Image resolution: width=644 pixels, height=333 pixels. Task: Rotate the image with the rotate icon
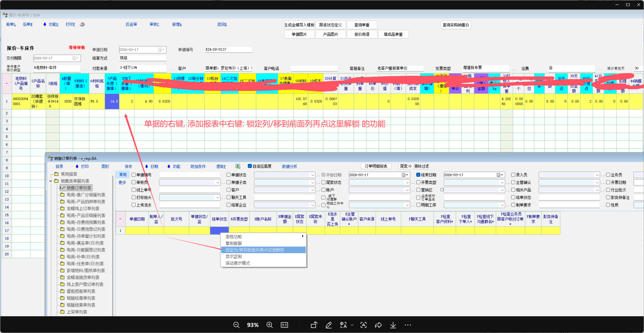point(314,325)
